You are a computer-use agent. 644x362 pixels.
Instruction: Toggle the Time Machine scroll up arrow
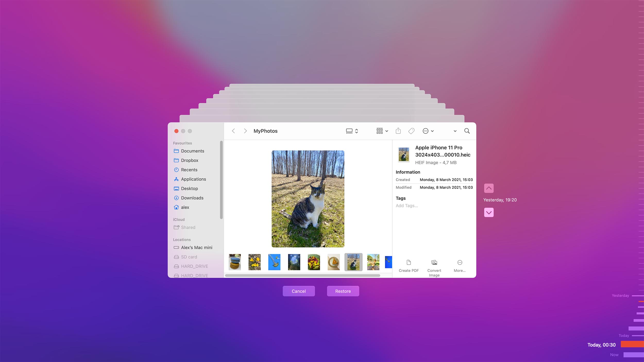point(488,188)
